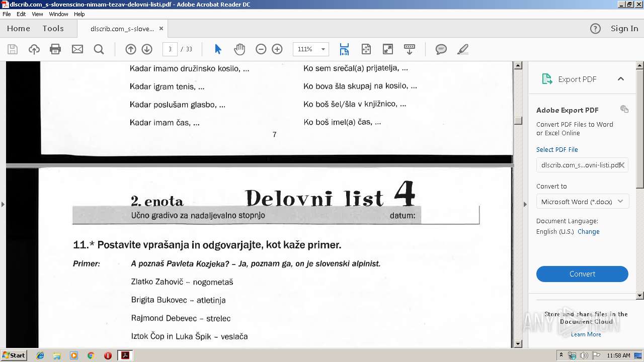This screenshot has width=644, height=362.
Task: Select the dlscrib.com document tab
Action: [122, 29]
